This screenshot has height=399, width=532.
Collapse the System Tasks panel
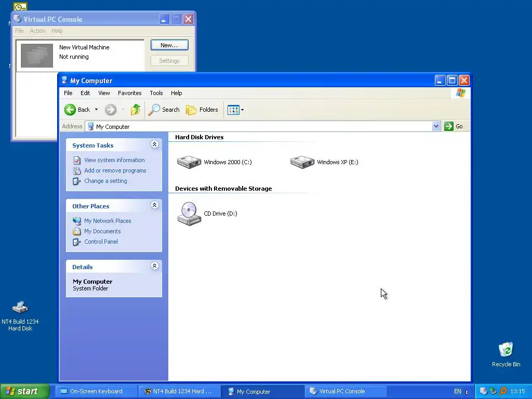(x=154, y=144)
